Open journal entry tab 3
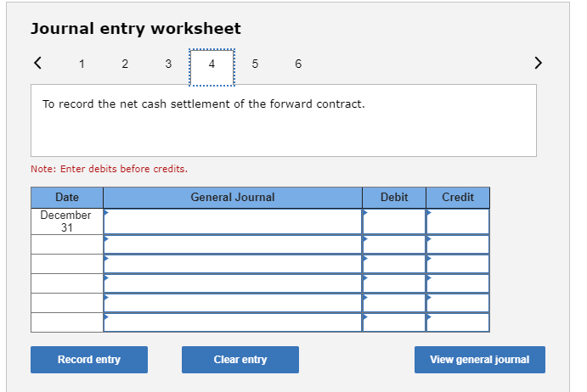 [x=168, y=64]
